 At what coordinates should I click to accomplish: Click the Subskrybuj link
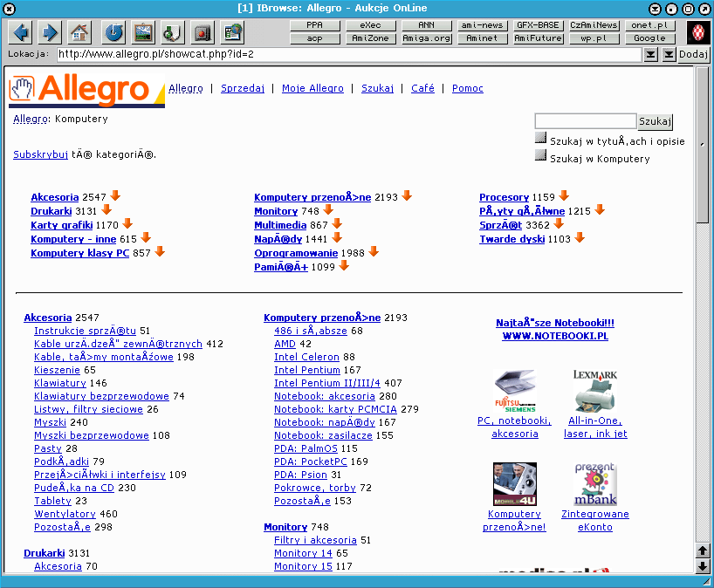coord(40,154)
